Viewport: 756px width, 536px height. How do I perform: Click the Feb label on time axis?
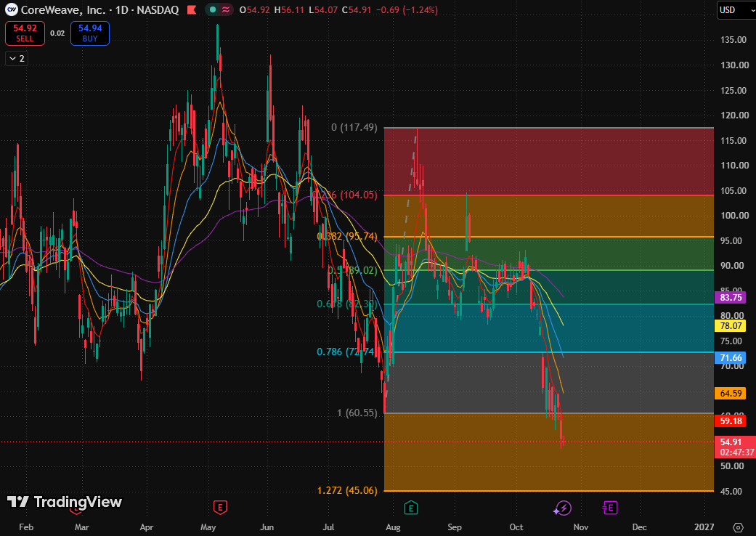point(26,527)
